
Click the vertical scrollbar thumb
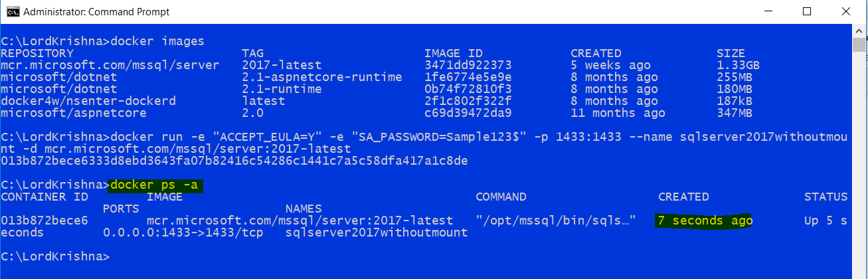pos(859,45)
